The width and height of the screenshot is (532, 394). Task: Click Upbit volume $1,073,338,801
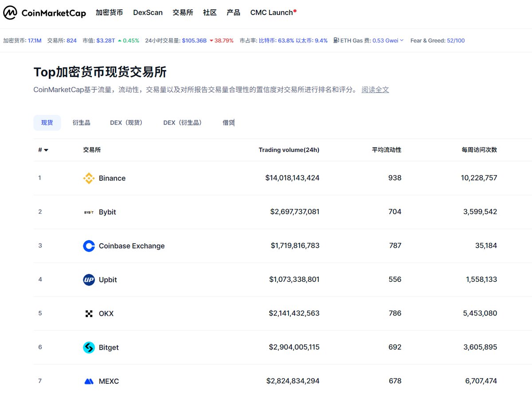click(294, 279)
